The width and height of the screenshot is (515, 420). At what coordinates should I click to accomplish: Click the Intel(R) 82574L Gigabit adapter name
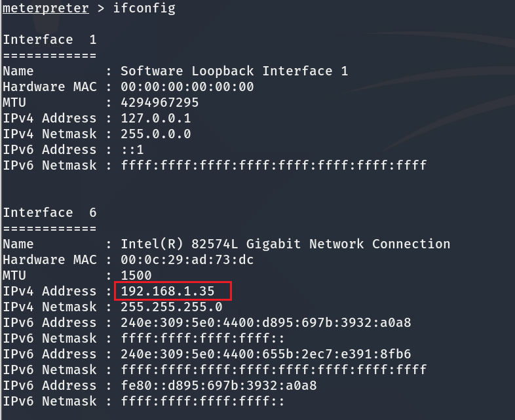point(285,244)
